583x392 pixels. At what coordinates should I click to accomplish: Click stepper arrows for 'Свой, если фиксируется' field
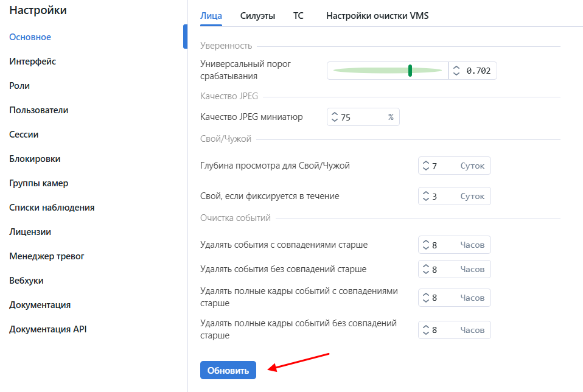(425, 196)
